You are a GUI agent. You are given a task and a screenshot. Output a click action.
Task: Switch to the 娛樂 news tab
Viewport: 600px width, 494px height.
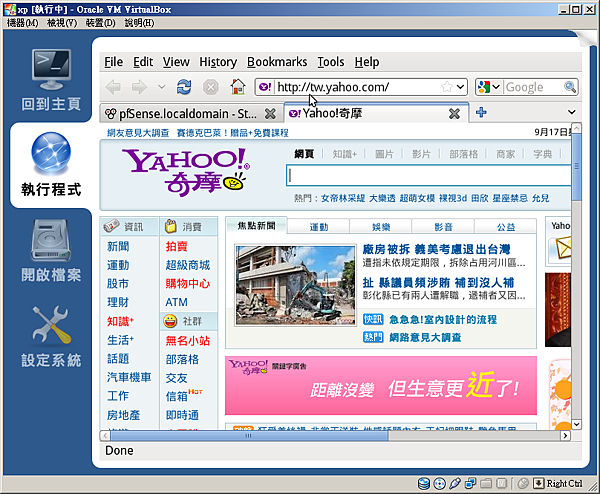[x=381, y=227]
